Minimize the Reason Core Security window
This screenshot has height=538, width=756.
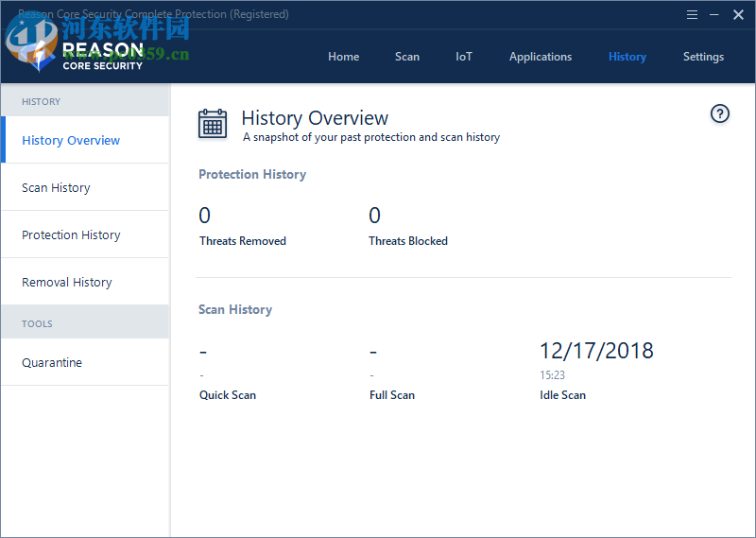click(714, 14)
